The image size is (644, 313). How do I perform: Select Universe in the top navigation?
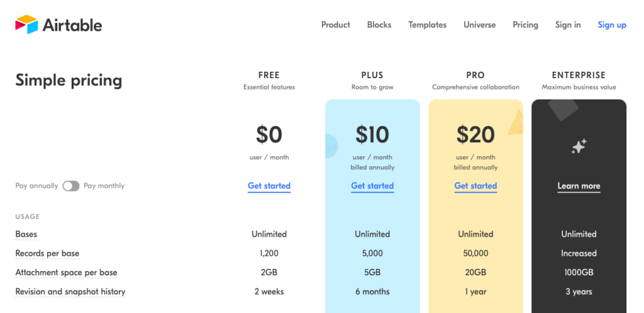click(479, 25)
